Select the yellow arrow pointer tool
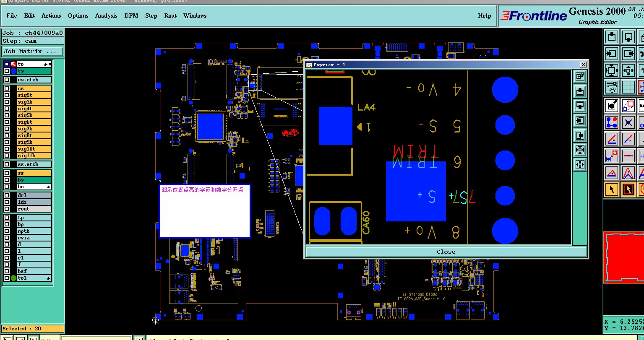The height and width of the screenshot is (340, 644). tap(612, 189)
